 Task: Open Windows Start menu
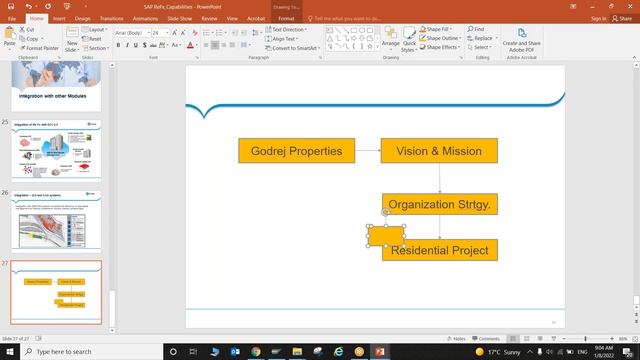(x=9, y=351)
